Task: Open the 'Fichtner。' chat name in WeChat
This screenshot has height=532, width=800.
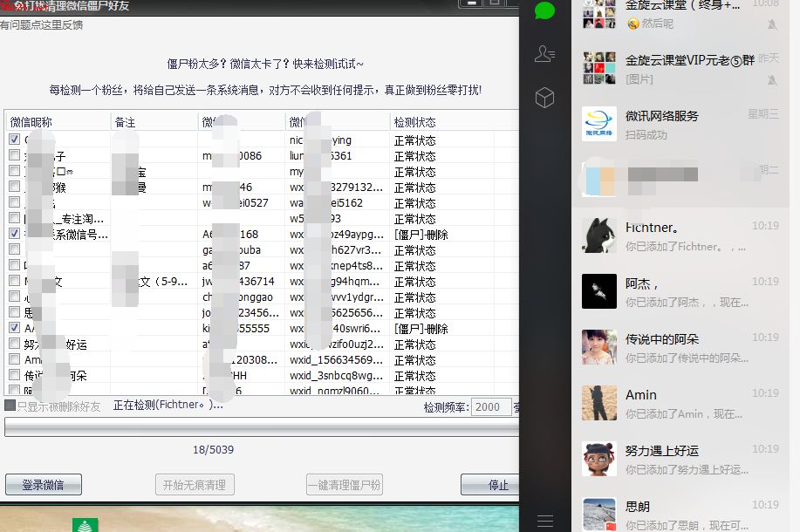Action: point(652,228)
